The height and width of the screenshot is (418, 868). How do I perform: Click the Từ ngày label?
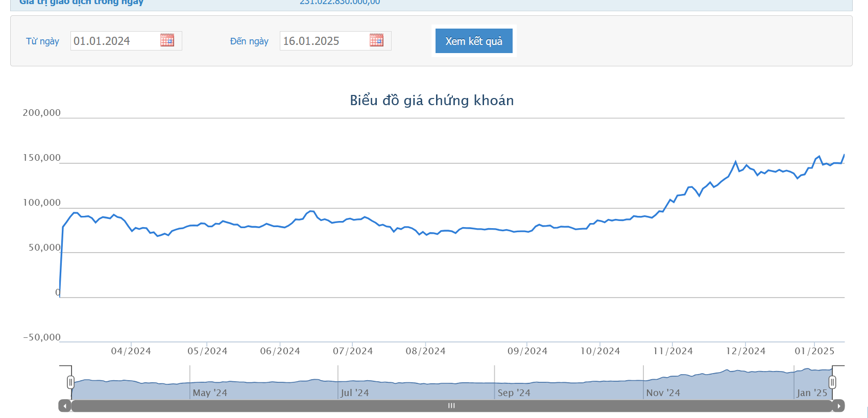click(42, 41)
